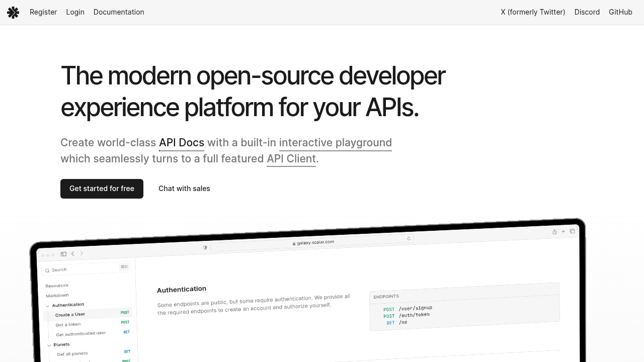Click the tab overview icon in browser mockup

point(572,231)
